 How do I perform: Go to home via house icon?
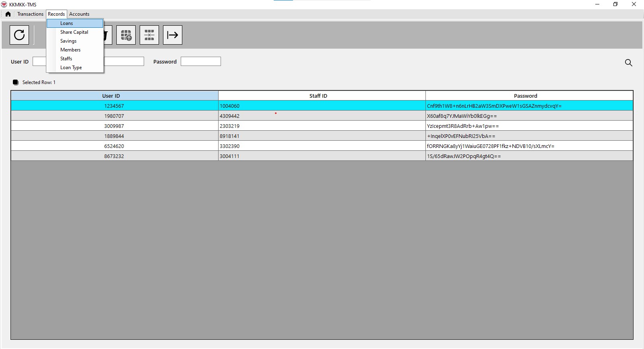click(8, 14)
